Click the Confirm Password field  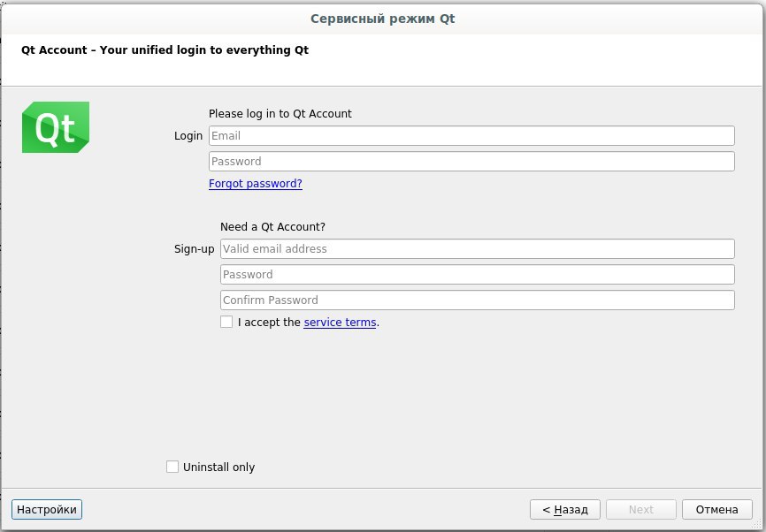click(478, 300)
